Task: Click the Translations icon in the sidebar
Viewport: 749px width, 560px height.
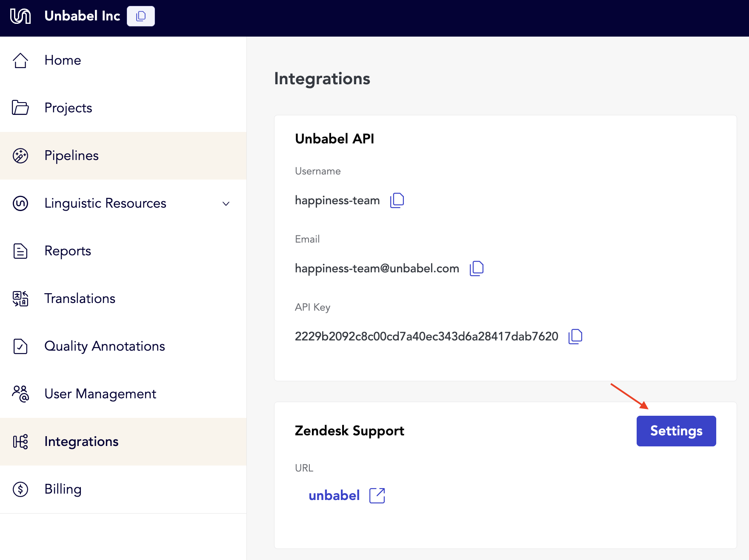Action: (20, 299)
